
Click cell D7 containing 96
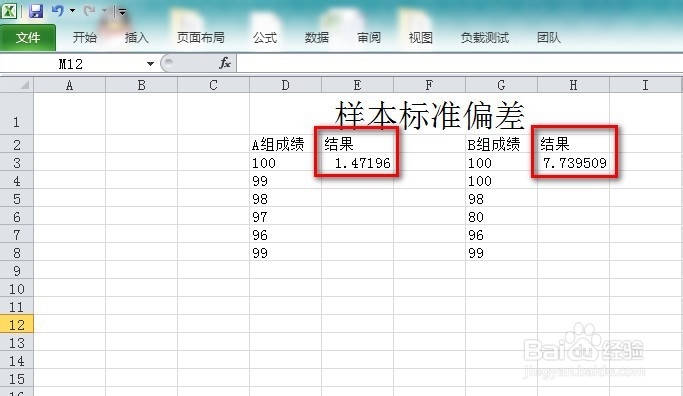point(285,235)
